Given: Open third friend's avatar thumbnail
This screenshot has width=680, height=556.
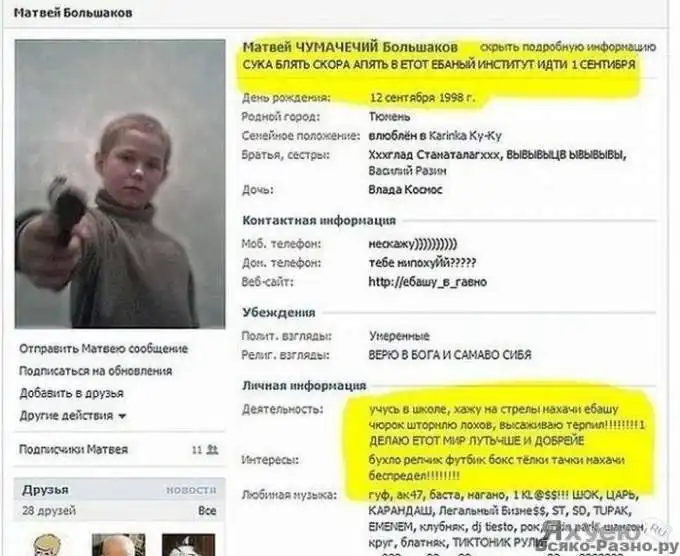Looking at the screenshot, I should tap(188, 545).
